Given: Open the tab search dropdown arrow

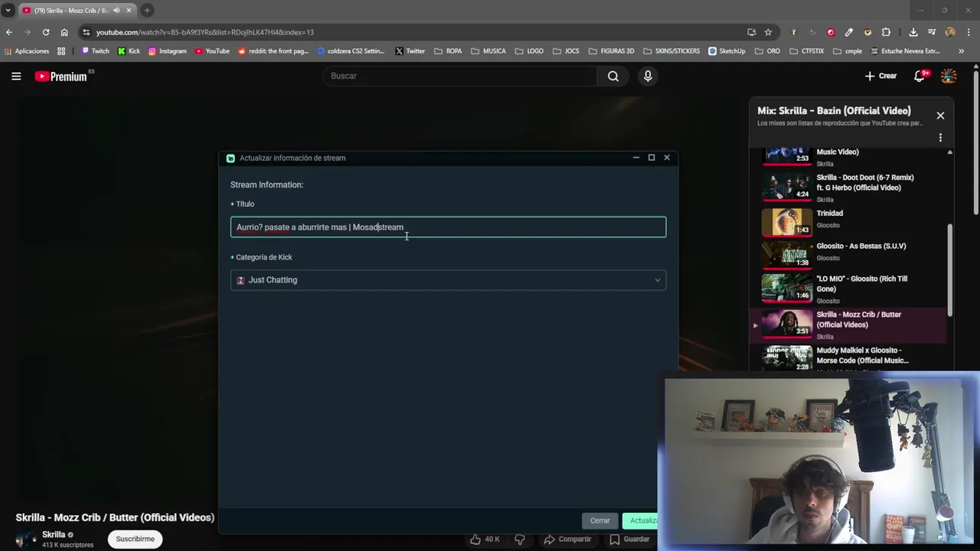Looking at the screenshot, I should (x=8, y=10).
